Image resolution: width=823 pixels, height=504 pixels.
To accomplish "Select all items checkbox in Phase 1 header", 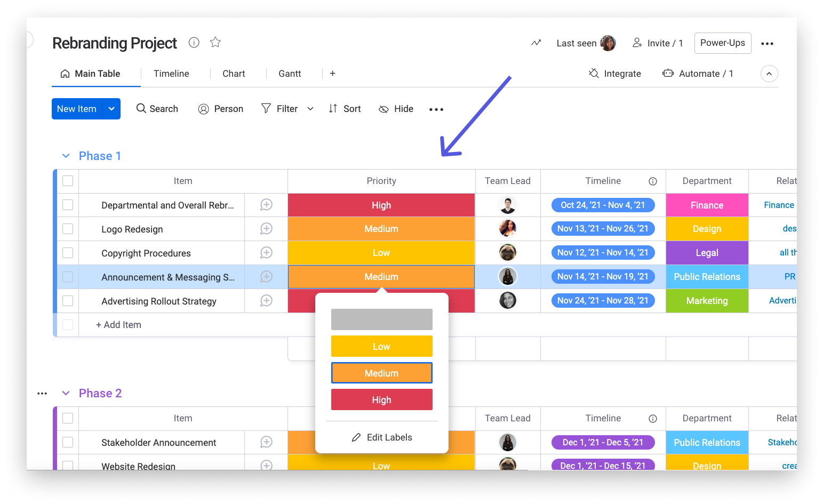I will pyautogui.click(x=68, y=181).
